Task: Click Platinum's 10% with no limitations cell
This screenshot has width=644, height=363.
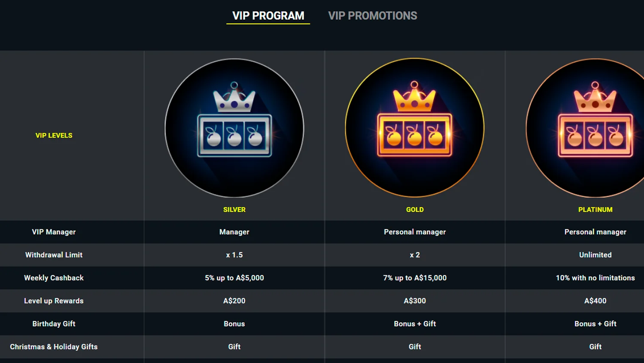Action: [595, 278]
